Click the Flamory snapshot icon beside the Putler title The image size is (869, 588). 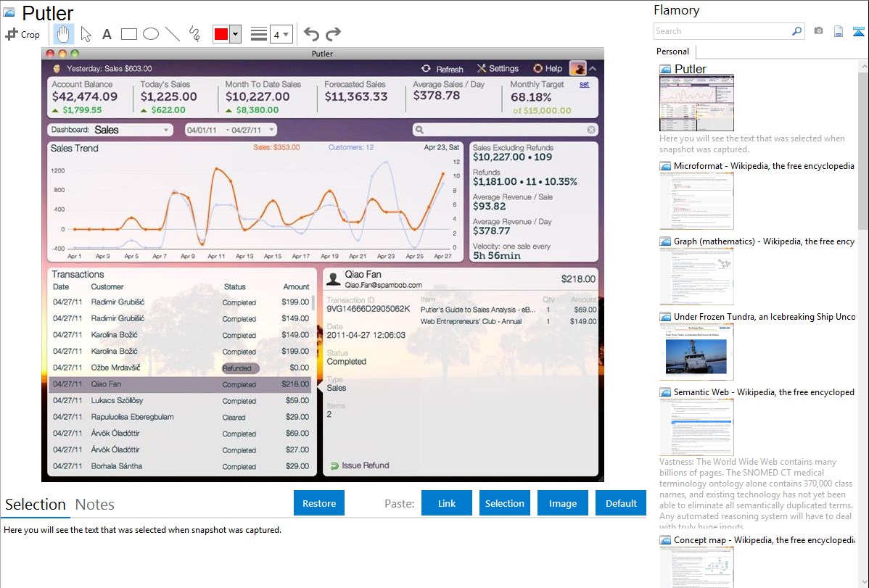click(9, 12)
